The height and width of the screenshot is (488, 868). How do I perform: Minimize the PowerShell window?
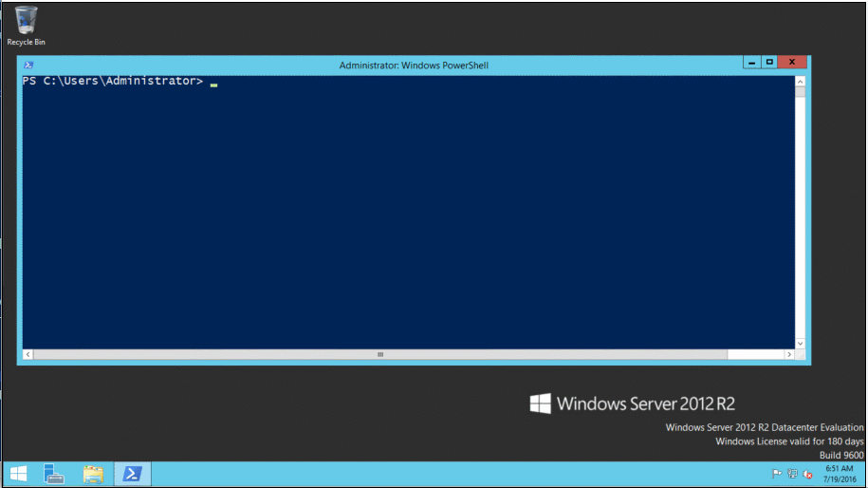(x=751, y=62)
